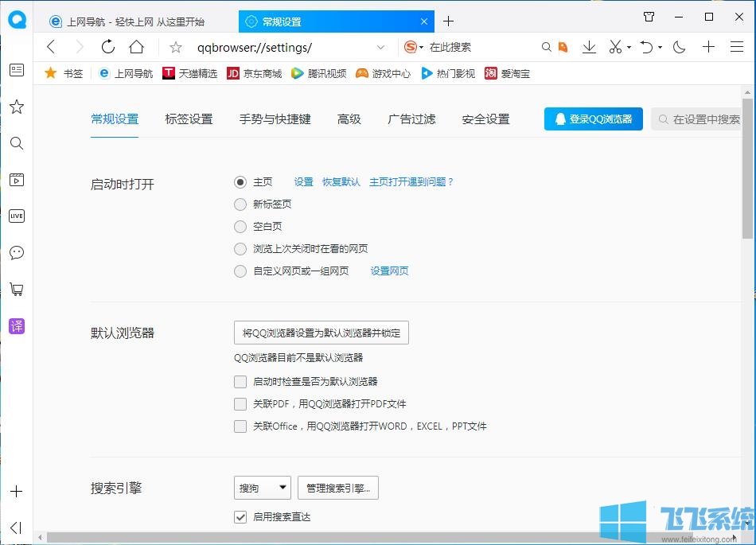Open the shopping cart sidebar icon
This screenshot has height=545, width=756.
tap(17, 289)
